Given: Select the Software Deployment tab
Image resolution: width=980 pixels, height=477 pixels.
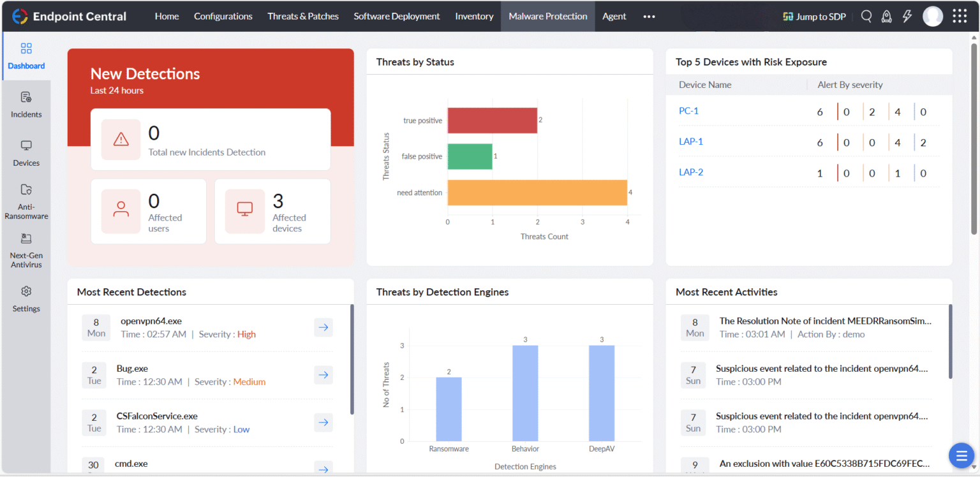Looking at the screenshot, I should coord(397,17).
